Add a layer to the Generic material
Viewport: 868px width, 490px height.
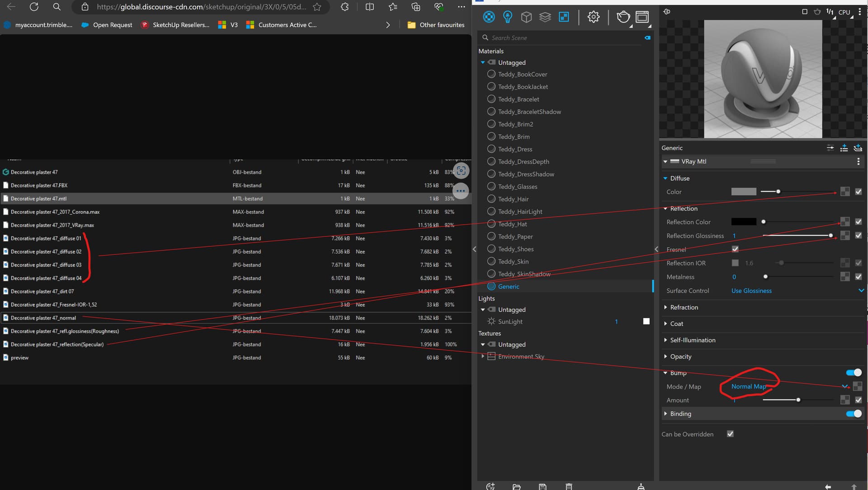[858, 148]
